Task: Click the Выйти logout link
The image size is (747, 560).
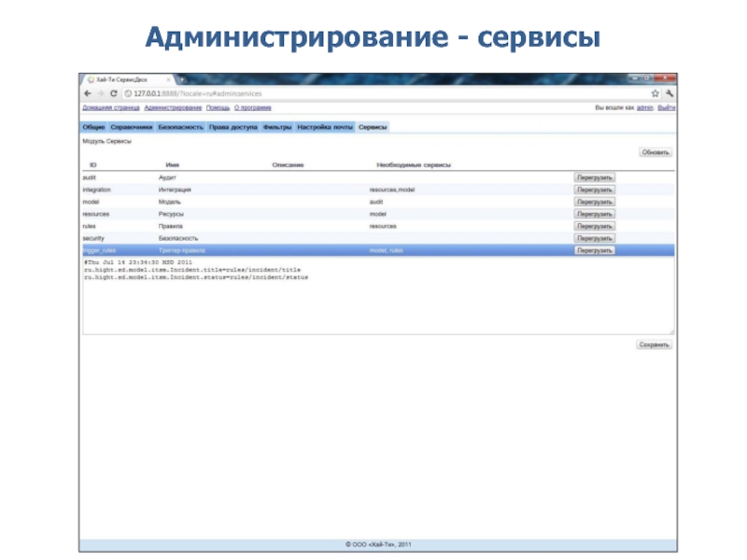Action: point(667,108)
